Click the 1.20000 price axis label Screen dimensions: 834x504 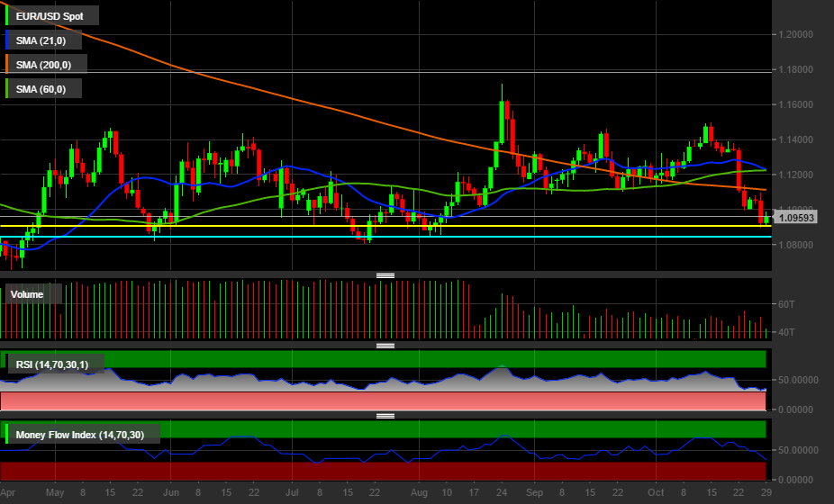[800, 34]
